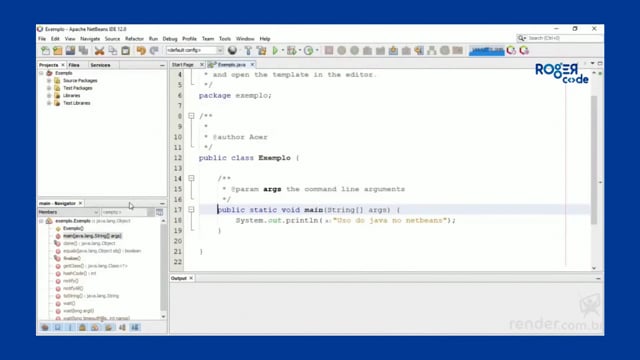The image size is (640, 360).
Task: Toggle second filter button in Navigator bottom bar
Action: click(58, 327)
